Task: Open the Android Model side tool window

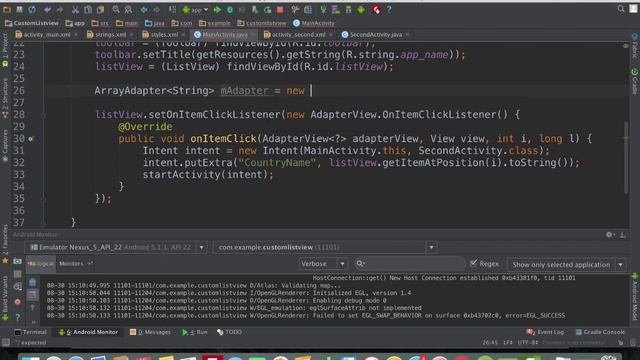Action: [635, 297]
